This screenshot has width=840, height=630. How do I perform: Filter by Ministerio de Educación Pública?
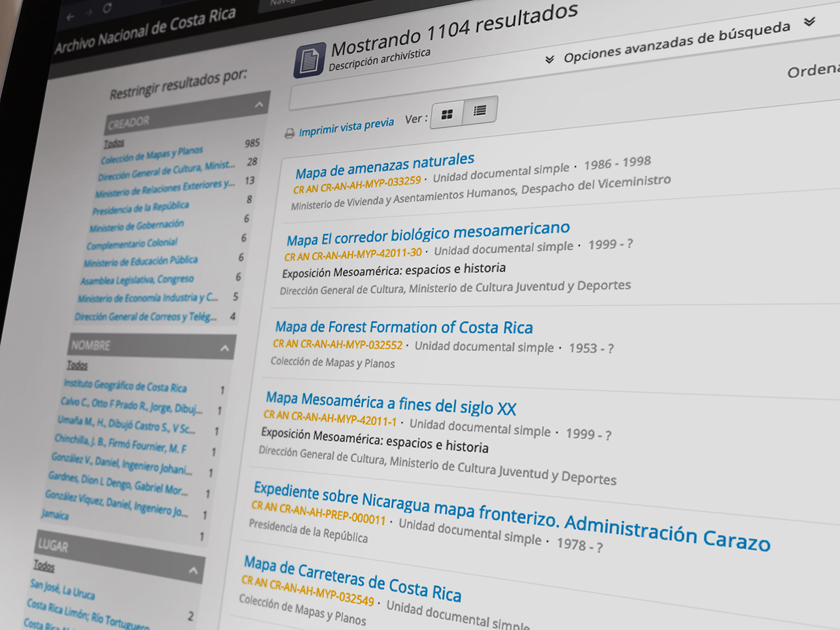(141, 262)
